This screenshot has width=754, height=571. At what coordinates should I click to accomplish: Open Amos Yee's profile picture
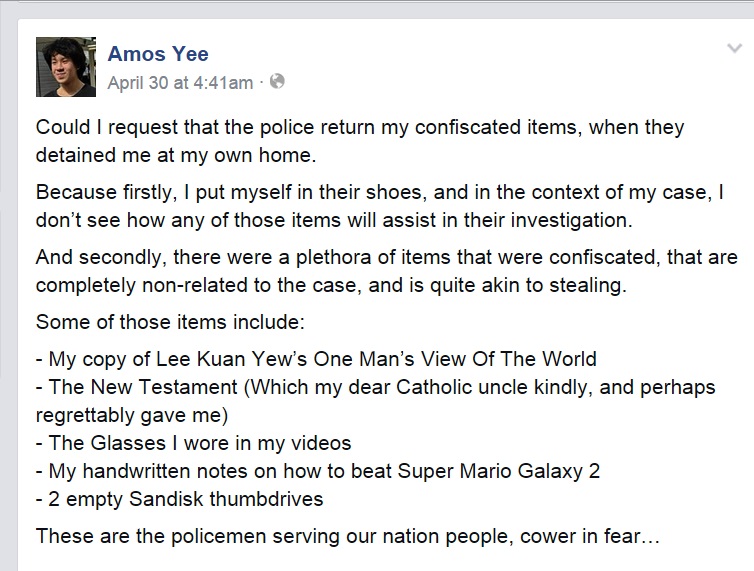pyautogui.click(x=66, y=67)
